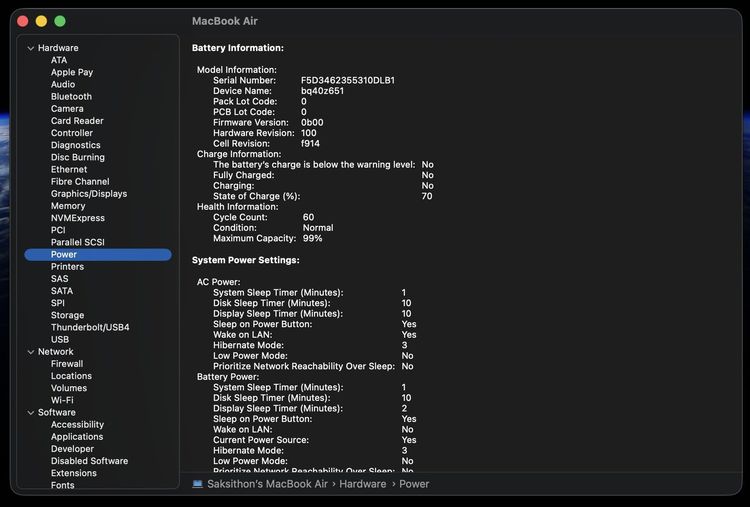Click Hardware in the path bar
750x507 pixels.
click(x=362, y=484)
